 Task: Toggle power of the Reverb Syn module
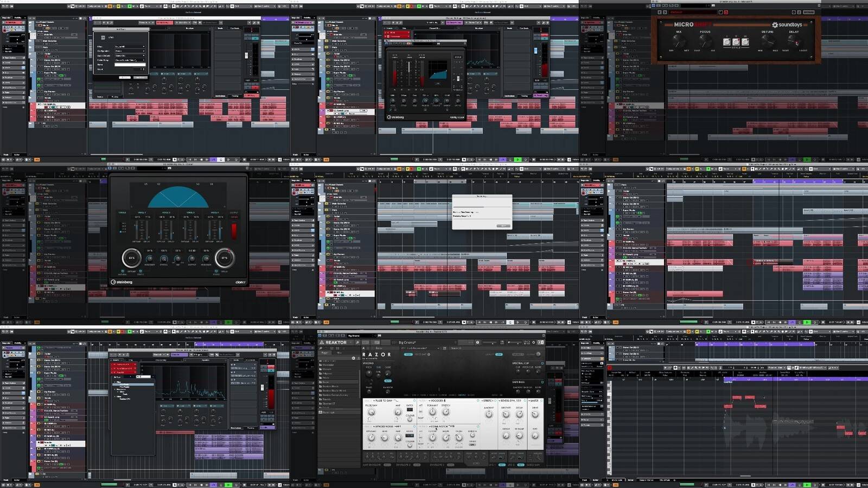(525, 401)
